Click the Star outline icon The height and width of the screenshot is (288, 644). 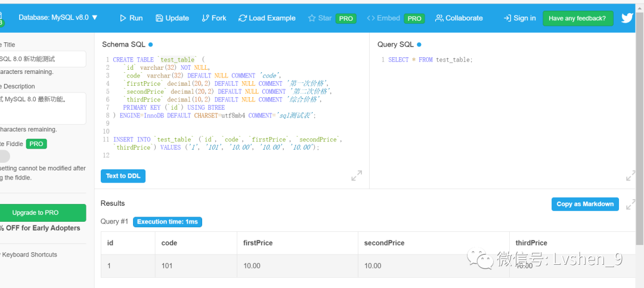point(312,18)
